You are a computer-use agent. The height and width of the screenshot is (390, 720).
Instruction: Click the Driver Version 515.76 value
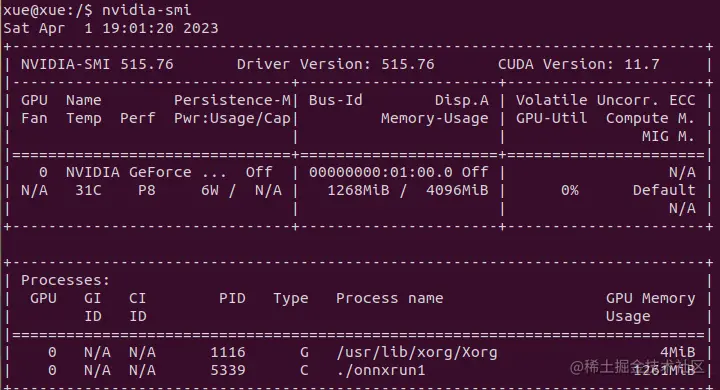coord(408,64)
